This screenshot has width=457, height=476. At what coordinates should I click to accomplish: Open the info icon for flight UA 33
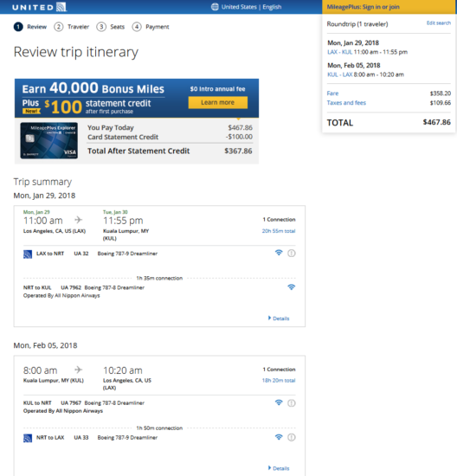click(x=292, y=437)
